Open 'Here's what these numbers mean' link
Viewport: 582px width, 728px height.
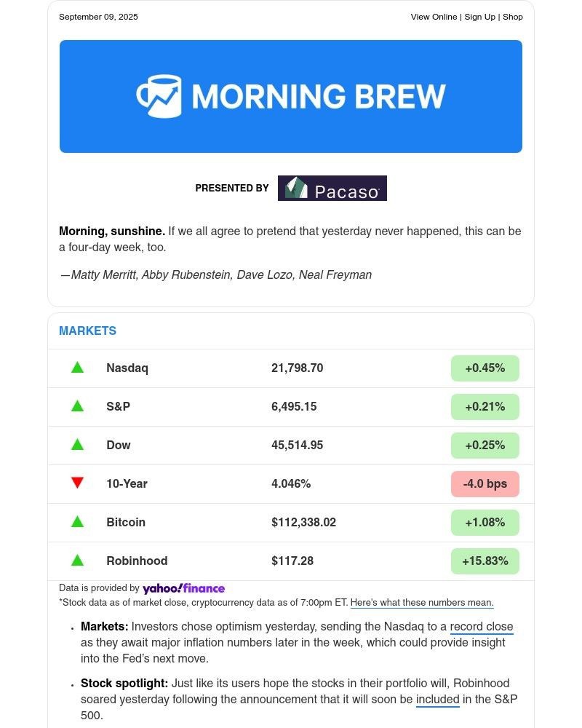422,603
